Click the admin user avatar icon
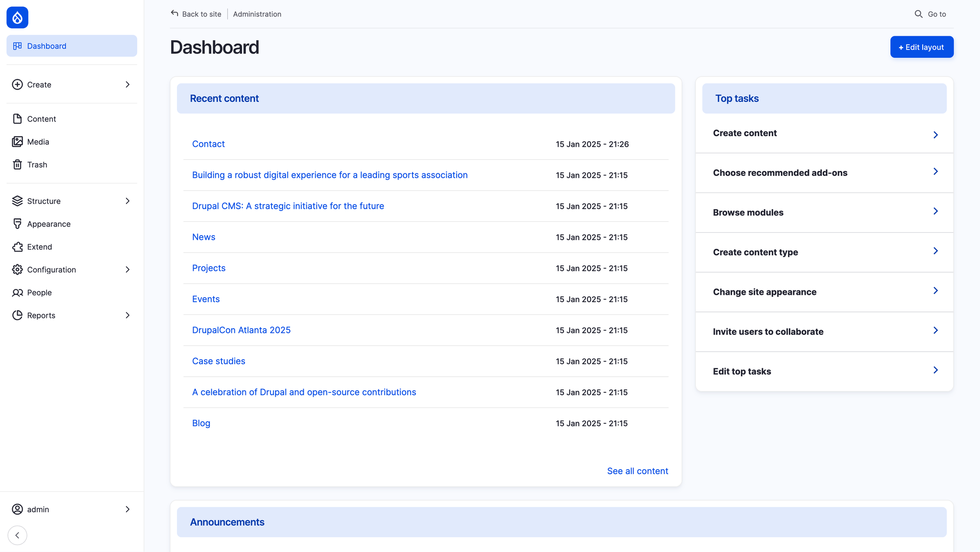The image size is (980, 552). tap(17, 509)
